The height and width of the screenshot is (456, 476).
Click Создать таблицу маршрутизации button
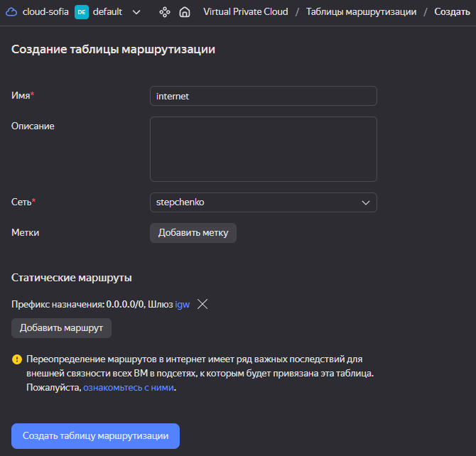coord(95,436)
